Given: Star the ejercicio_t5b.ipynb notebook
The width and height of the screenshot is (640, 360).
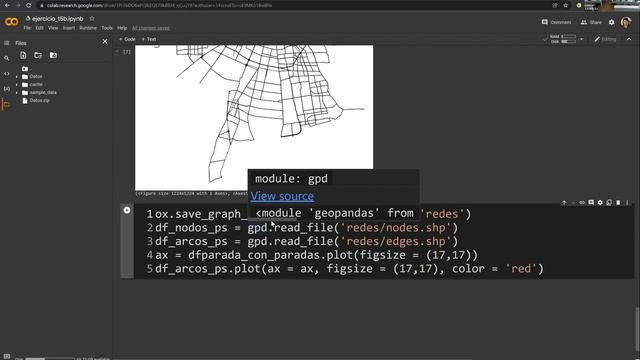Looking at the screenshot, I should [x=92, y=18].
